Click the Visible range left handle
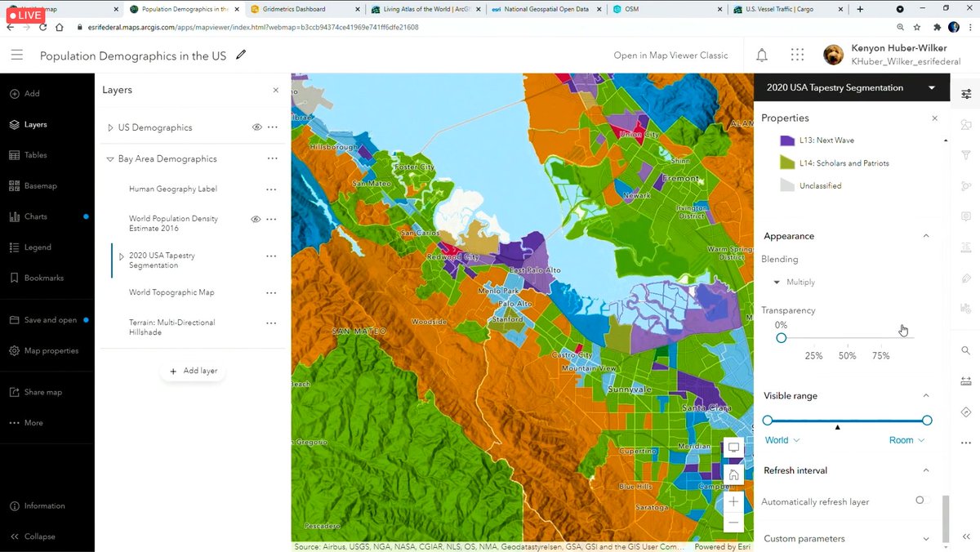This screenshot has width=980, height=552. point(767,421)
